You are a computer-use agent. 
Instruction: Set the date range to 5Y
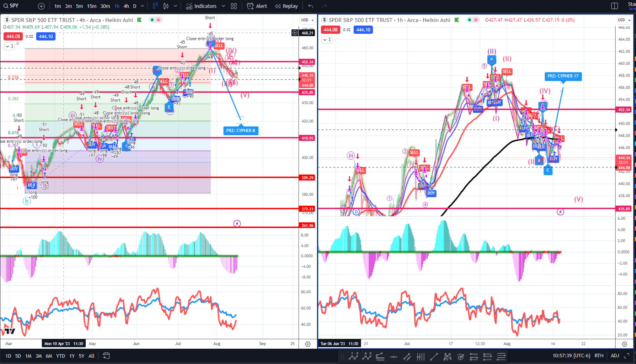click(x=81, y=356)
